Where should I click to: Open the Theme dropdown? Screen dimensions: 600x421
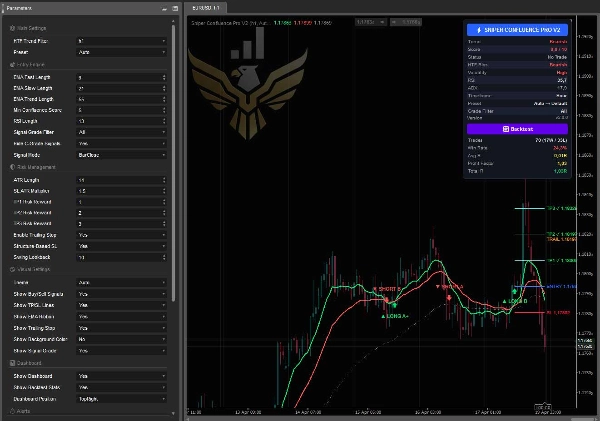pyautogui.click(x=121, y=282)
